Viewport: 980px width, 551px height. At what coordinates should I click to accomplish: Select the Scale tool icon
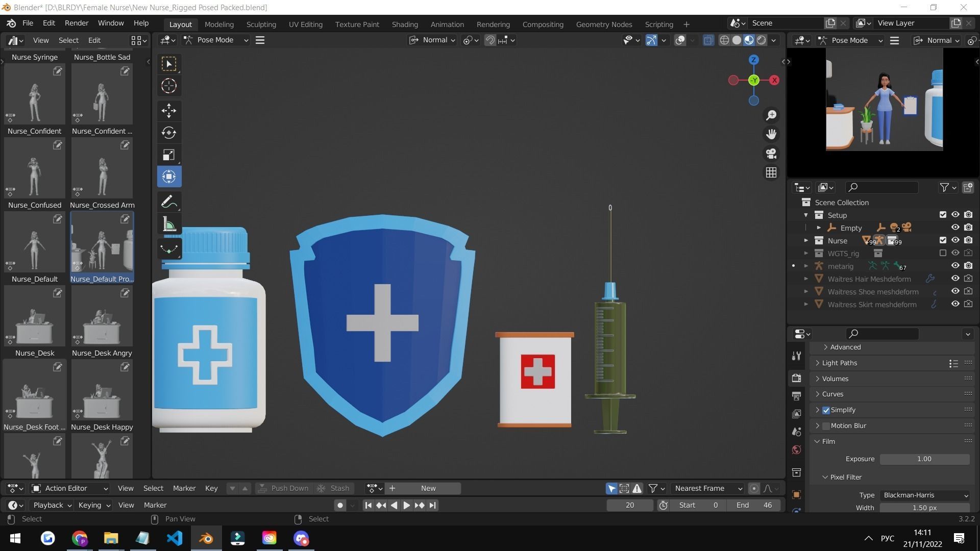coord(169,155)
